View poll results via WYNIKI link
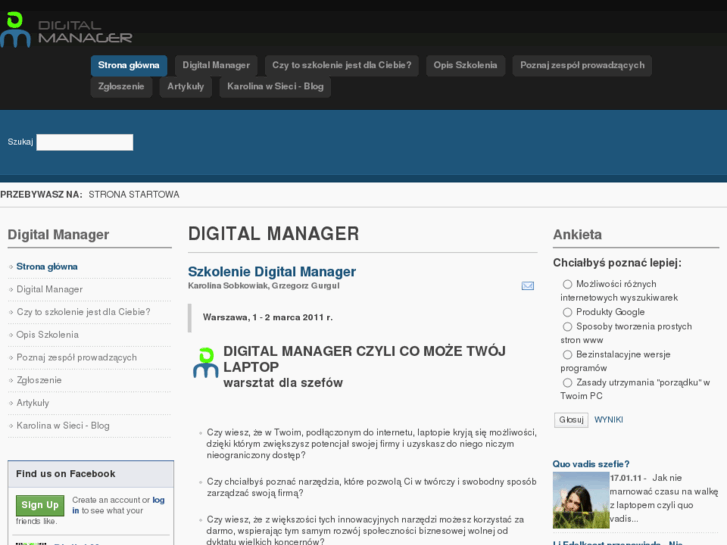The width and height of the screenshot is (727, 545). pos(609,420)
